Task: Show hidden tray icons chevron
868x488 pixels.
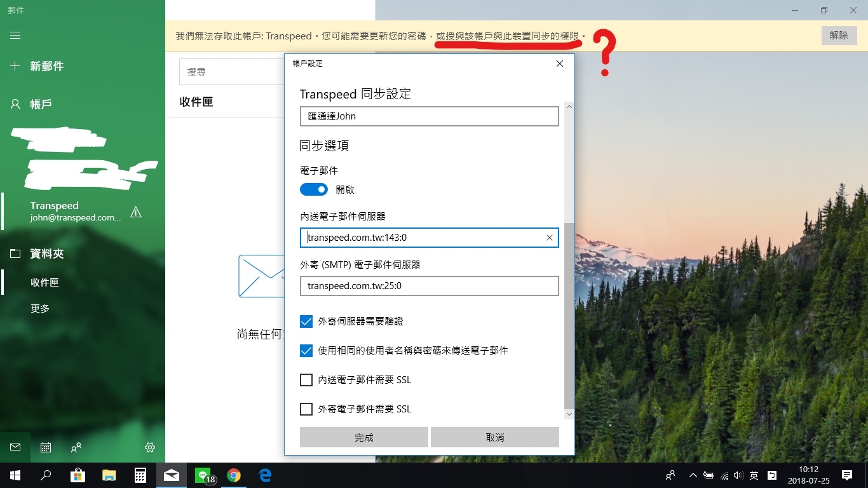Action: point(692,475)
